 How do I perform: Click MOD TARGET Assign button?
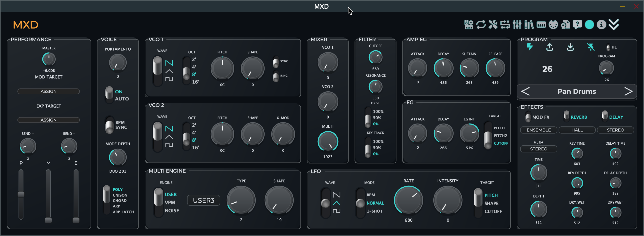pyautogui.click(x=49, y=91)
